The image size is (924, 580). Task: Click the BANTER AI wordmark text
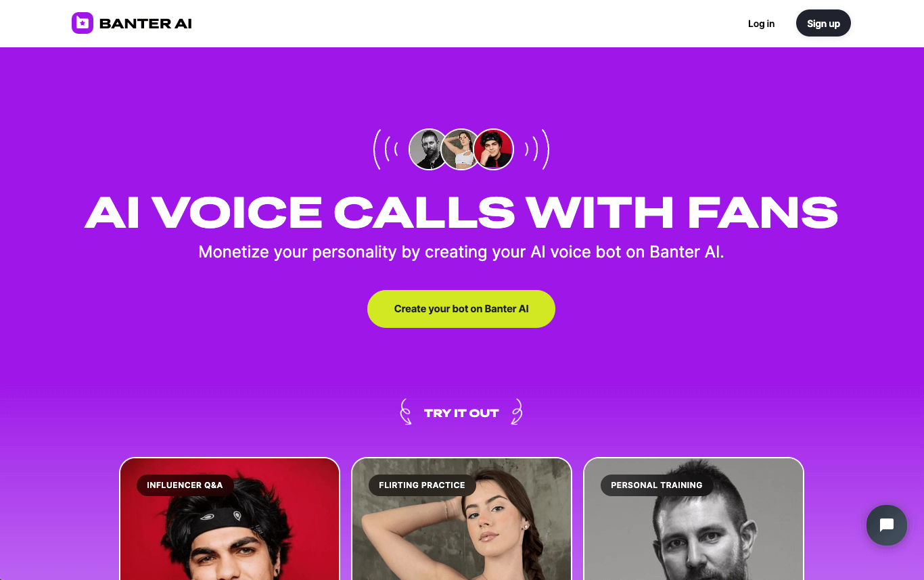pyautogui.click(x=145, y=24)
